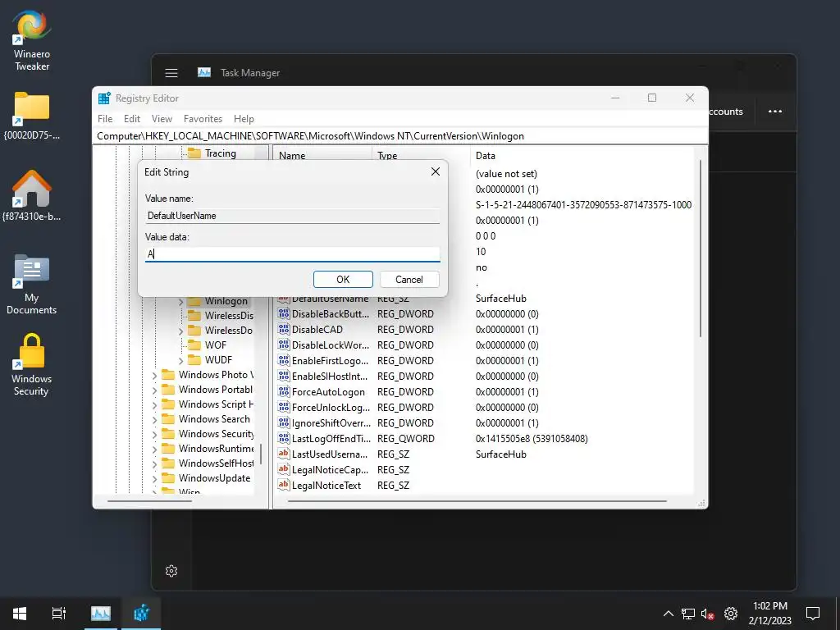This screenshot has width=840, height=630.
Task: Click the Registry Editor title bar icon
Action: pos(104,98)
